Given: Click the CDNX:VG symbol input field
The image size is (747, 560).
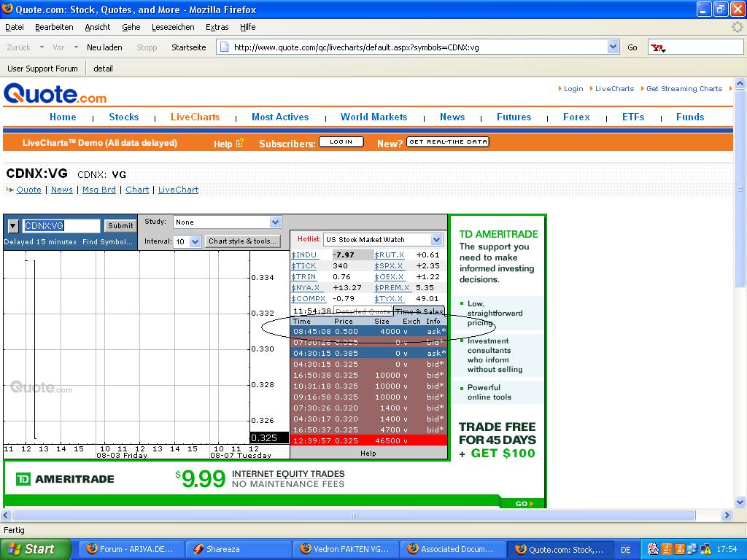Looking at the screenshot, I should click(61, 226).
